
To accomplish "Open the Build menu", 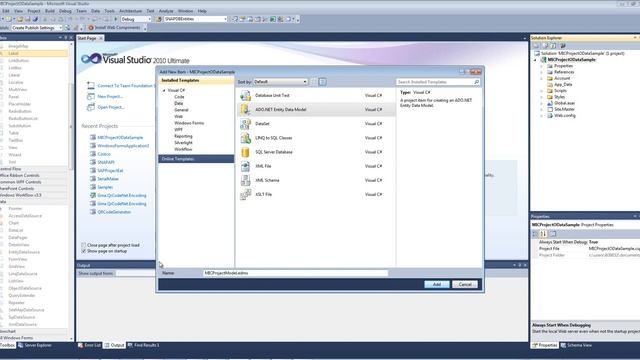I will [x=50, y=11].
